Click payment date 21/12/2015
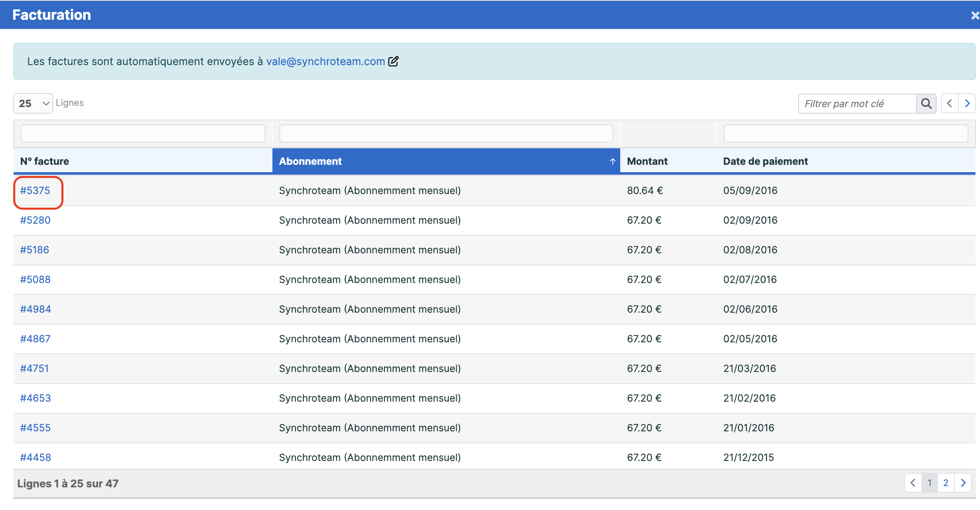 [748, 458]
